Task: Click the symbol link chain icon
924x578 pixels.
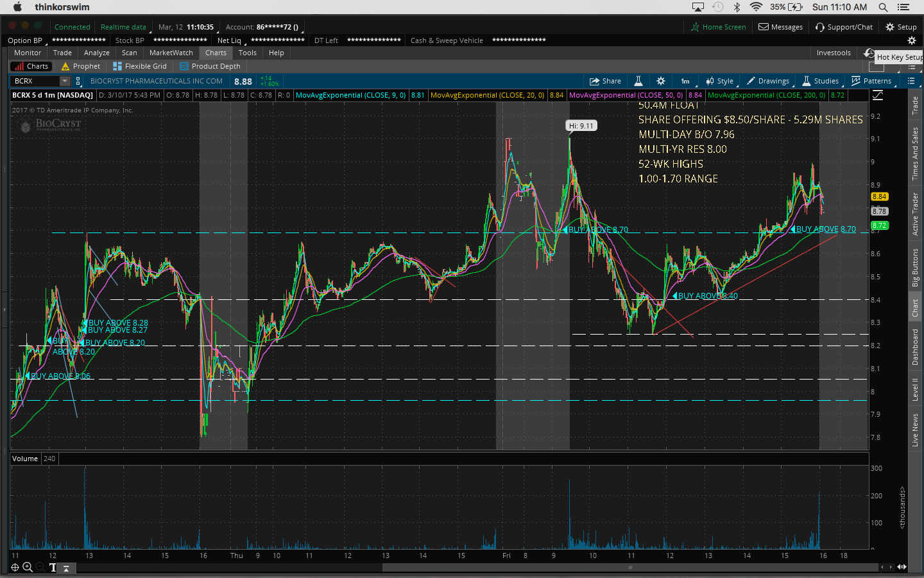Action: click(x=78, y=81)
